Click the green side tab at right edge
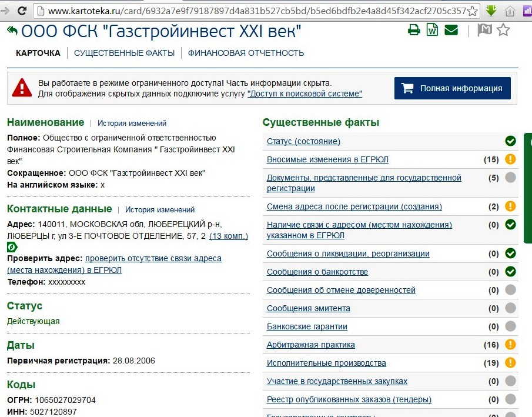Viewport: 532px width, 417px height. [528, 188]
